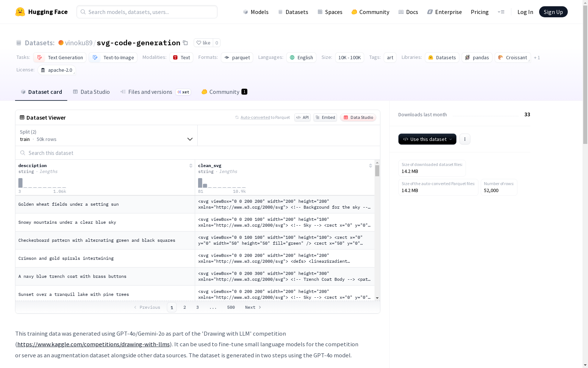Screen dimensions: 588x368
Task: Click the vinoku89 user avatar
Action: point(61,43)
